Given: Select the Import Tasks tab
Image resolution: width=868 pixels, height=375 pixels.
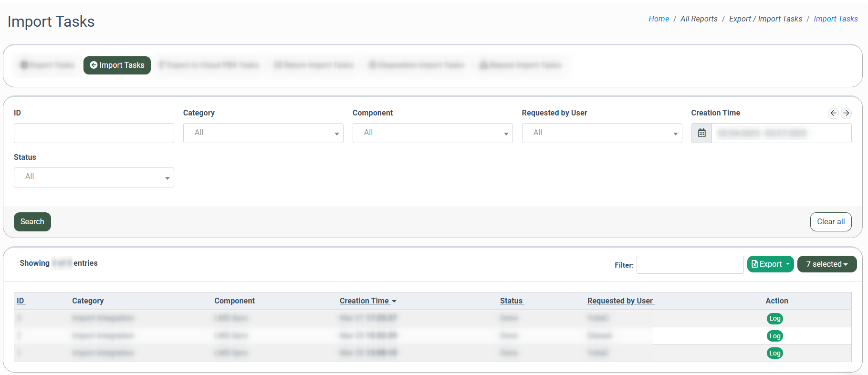Looking at the screenshot, I should (117, 65).
